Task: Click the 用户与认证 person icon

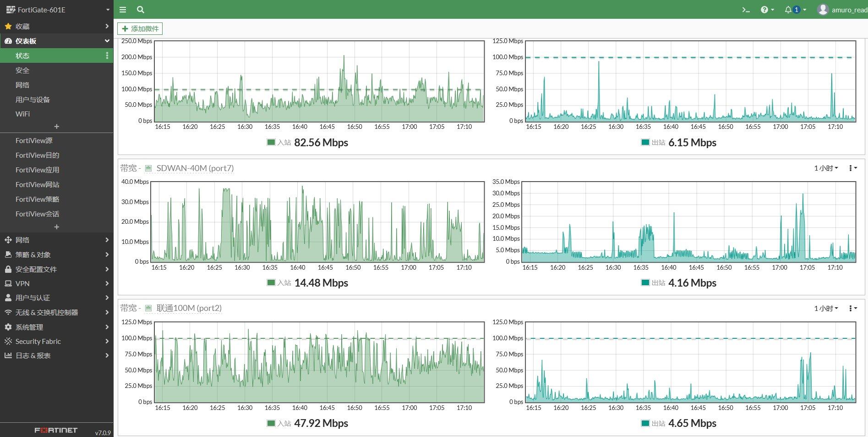Action: tap(8, 298)
